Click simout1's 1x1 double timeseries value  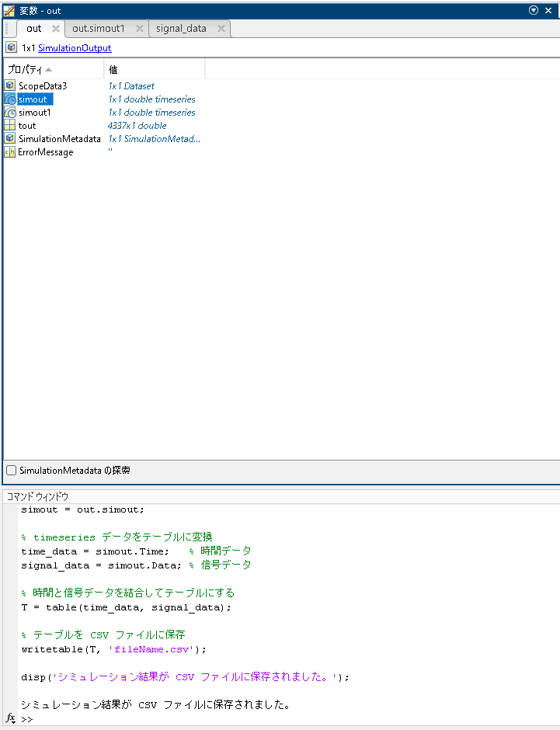click(x=151, y=112)
